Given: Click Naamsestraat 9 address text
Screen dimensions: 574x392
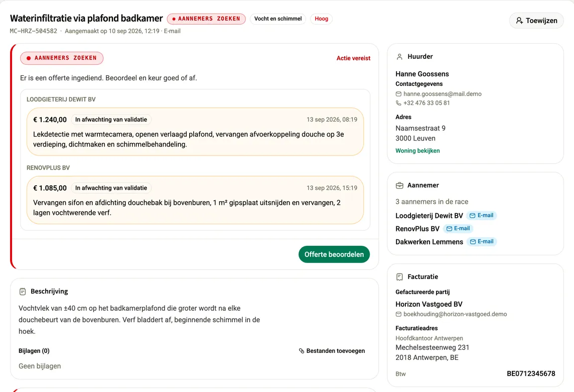Looking at the screenshot, I should tap(420, 128).
